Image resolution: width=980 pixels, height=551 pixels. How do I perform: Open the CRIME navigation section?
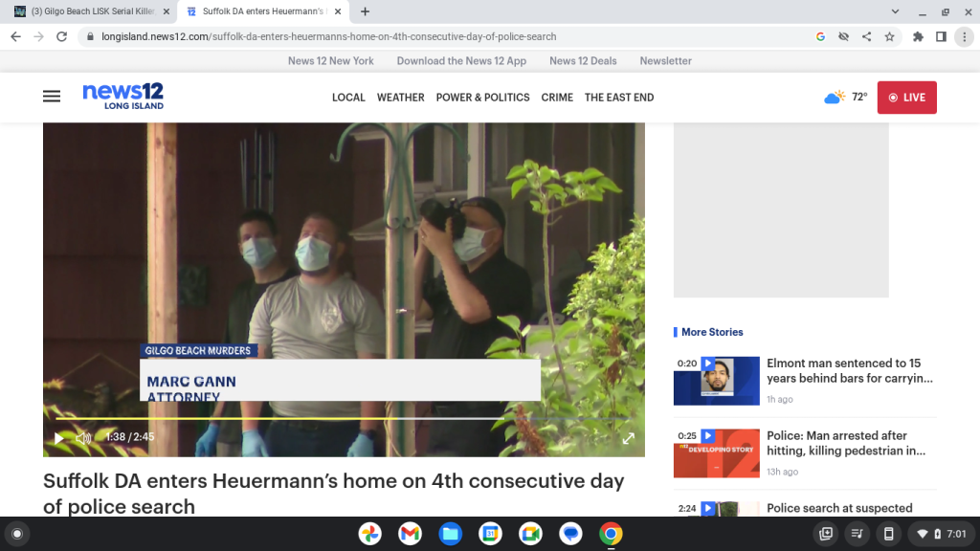click(557, 98)
